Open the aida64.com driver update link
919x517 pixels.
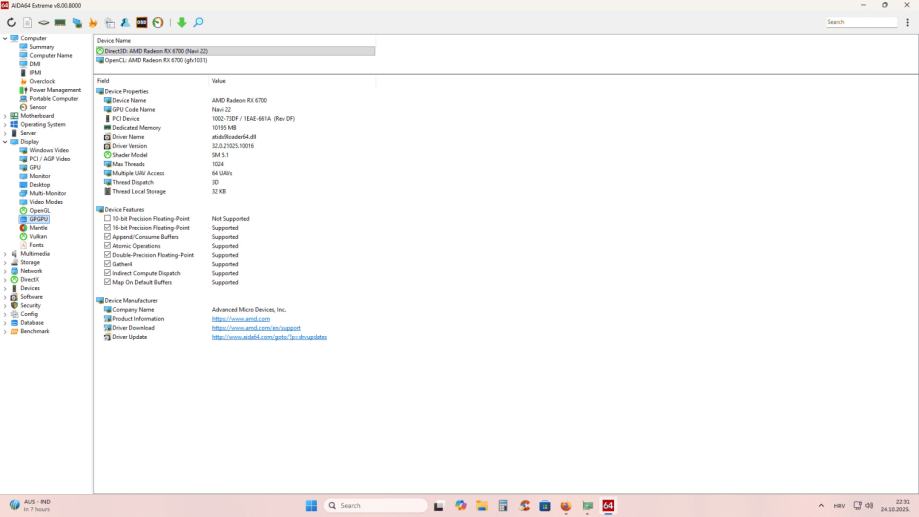tap(269, 337)
